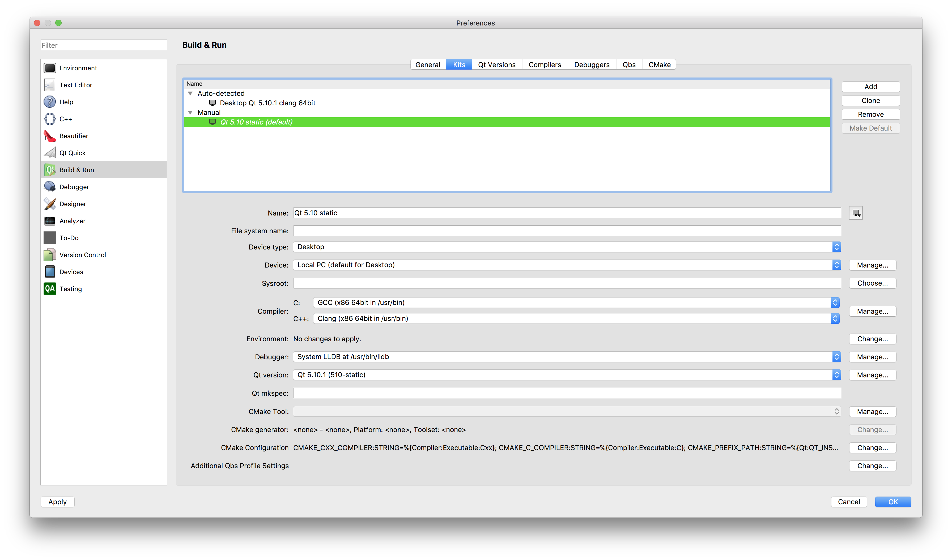The width and height of the screenshot is (952, 560).
Task: Open the CMake Tool dropdown
Action: [567, 411]
